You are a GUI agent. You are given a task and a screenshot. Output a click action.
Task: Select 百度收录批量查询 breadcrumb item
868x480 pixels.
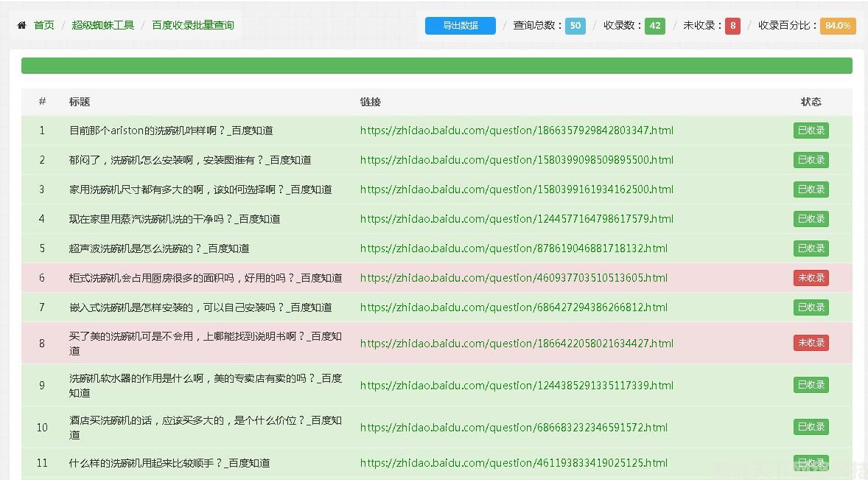[193, 25]
